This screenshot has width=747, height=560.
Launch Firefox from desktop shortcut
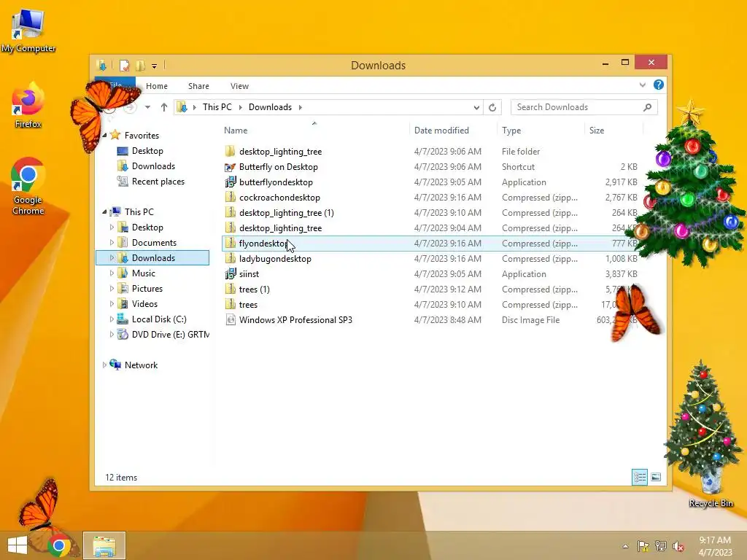pos(28,106)
